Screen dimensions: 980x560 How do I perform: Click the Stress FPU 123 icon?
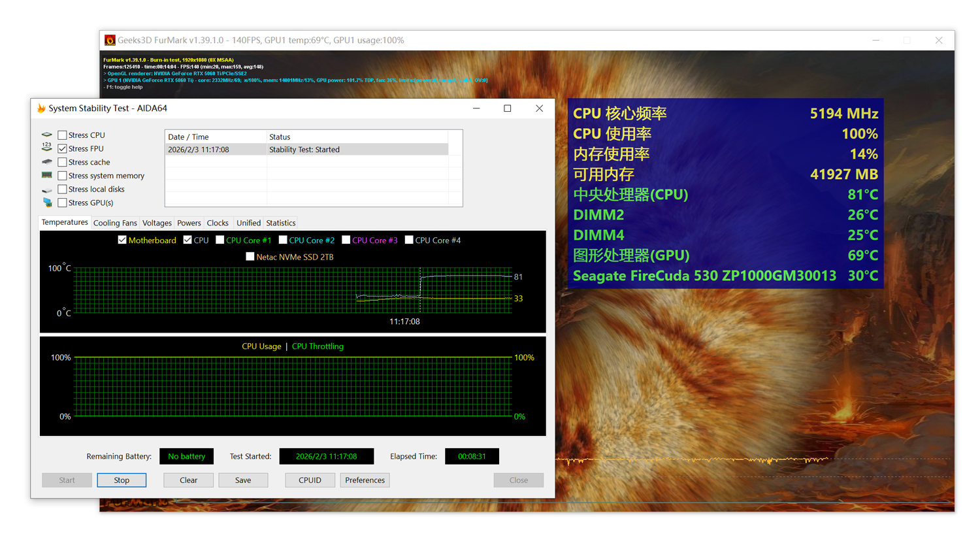47,147
